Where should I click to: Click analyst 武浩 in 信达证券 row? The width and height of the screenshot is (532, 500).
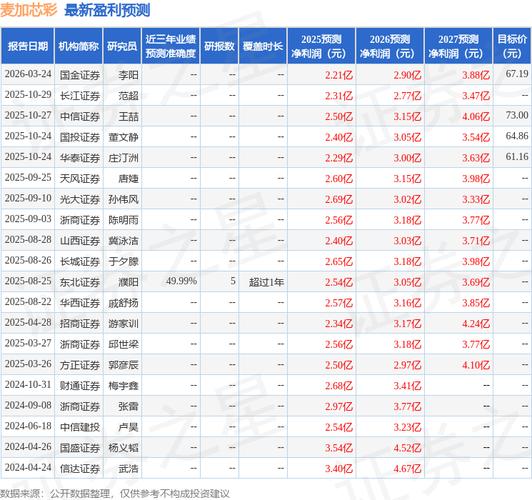point(129,468)
